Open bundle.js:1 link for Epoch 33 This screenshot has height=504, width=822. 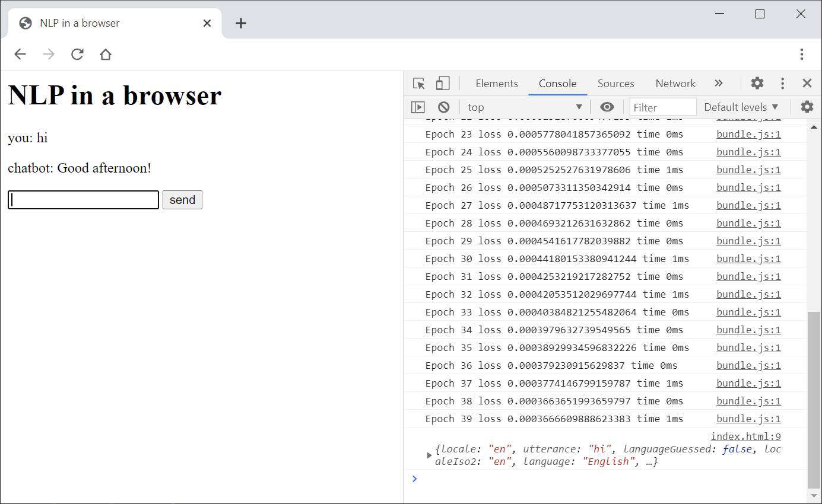tap(748, 312)
